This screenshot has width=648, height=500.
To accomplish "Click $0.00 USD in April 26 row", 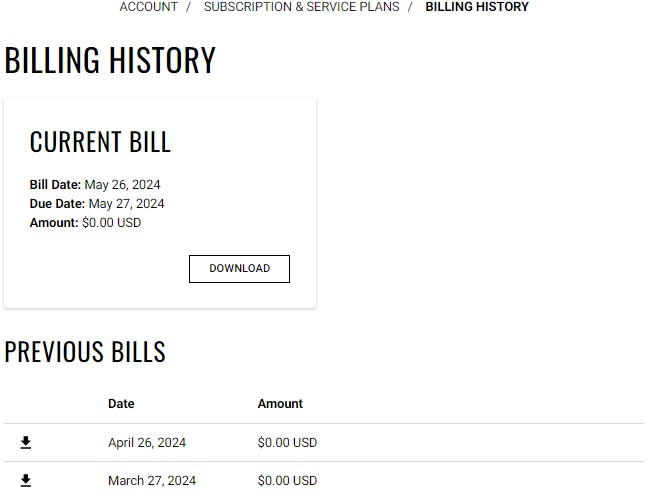I will click(x=287, y=443).
